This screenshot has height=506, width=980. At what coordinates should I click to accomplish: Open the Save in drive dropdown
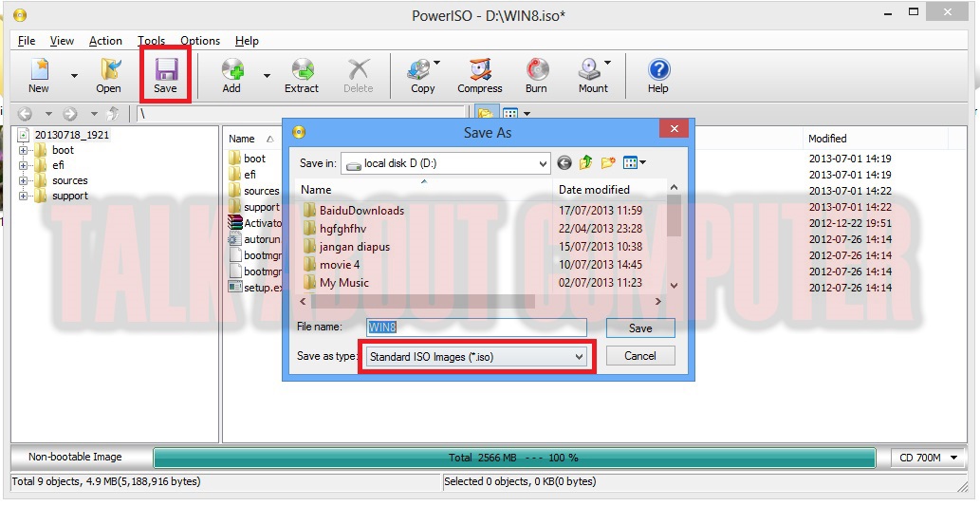[543, 164]
